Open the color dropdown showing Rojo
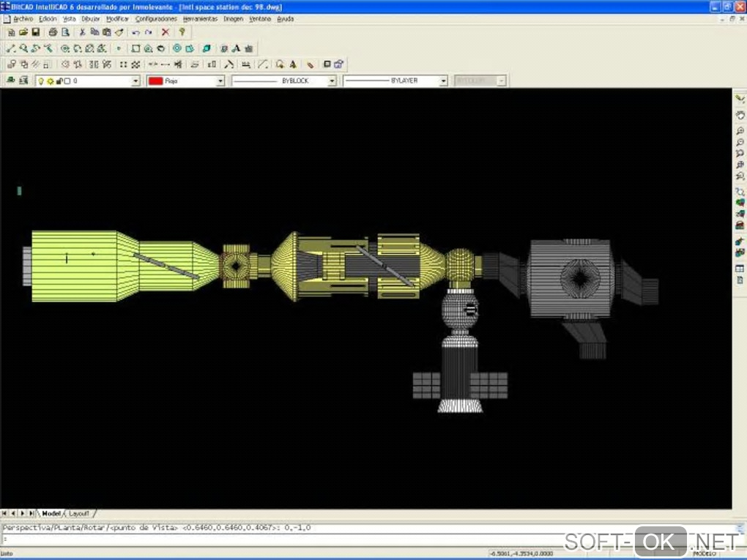The image size is (747, 560). [220, 81]
